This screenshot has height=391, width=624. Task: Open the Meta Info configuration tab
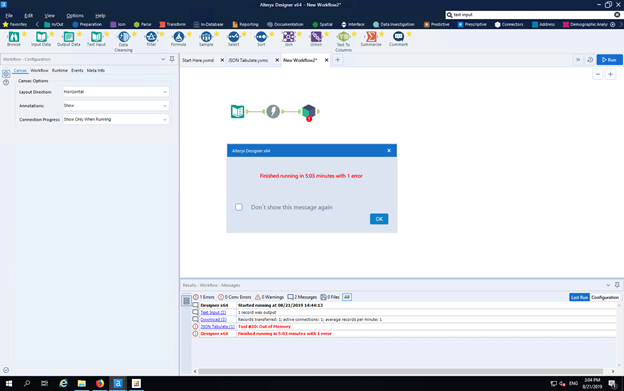pos(96,70)
